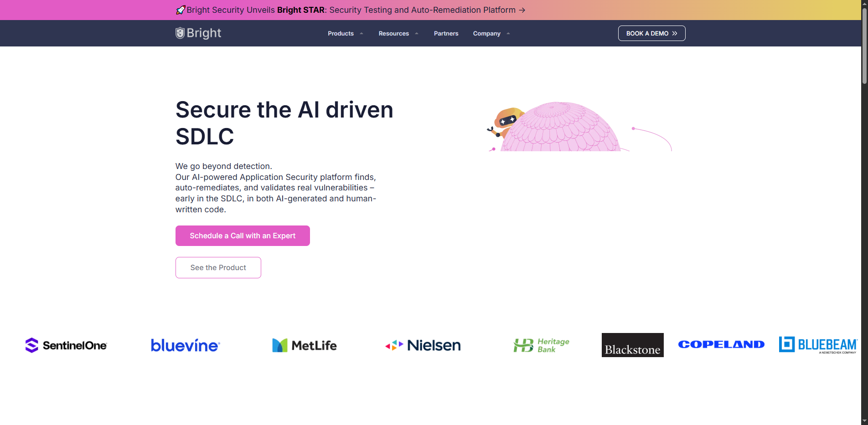This screenshot has width=868, height=425.
Task: Click the Bluebeam logo
Action: pos(818,345)
